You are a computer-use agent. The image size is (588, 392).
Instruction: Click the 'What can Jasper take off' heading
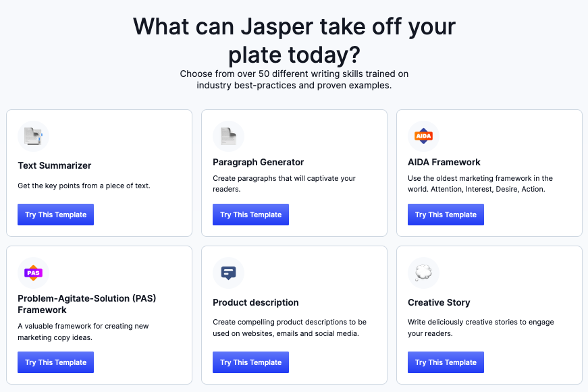tap(294, 40)
